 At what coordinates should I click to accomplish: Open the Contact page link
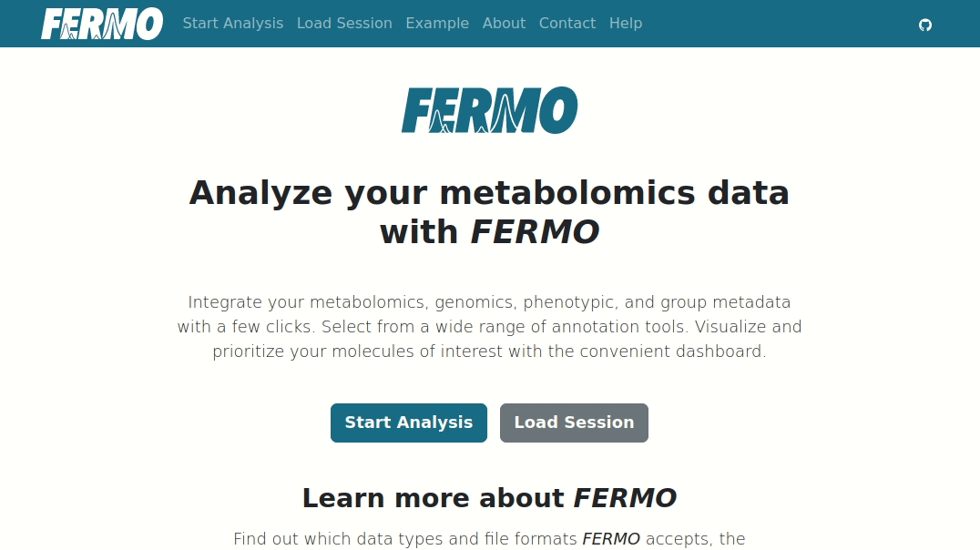coord(567,23)
